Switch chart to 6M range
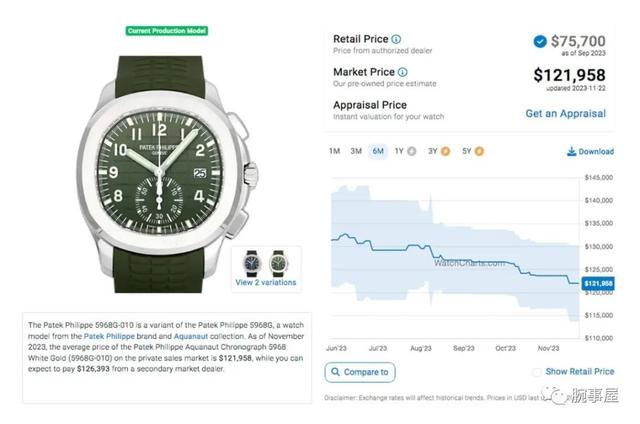 click(x=378, y=151)
